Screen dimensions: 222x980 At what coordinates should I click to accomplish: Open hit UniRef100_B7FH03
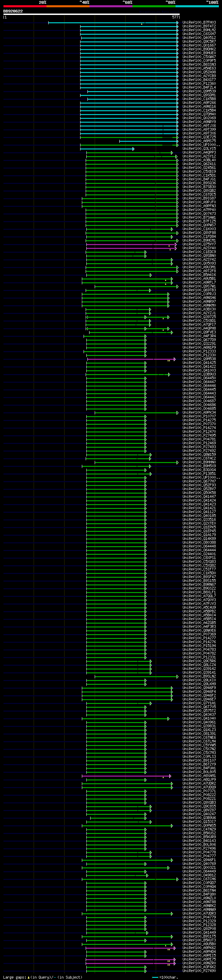[x=199, y=23]
